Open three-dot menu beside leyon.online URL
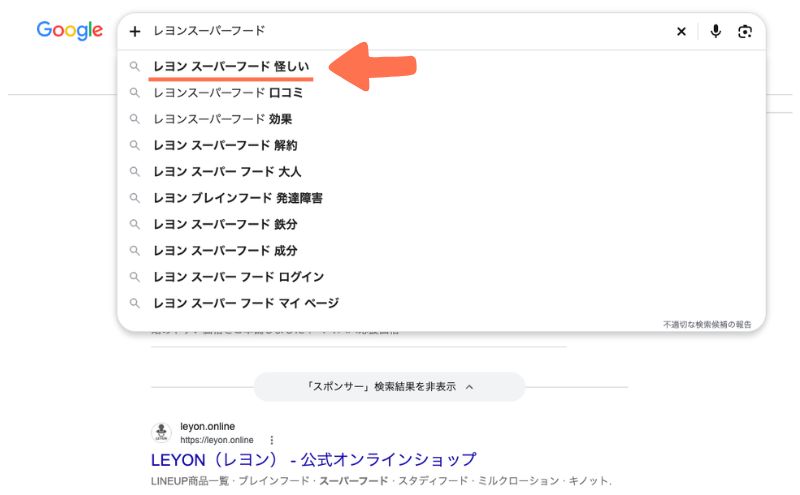This screenshot has width=800, height=495. pos(271,440)
